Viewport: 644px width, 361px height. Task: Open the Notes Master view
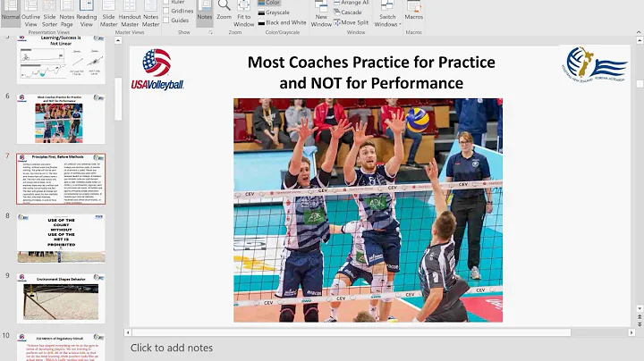coord(151,13)
